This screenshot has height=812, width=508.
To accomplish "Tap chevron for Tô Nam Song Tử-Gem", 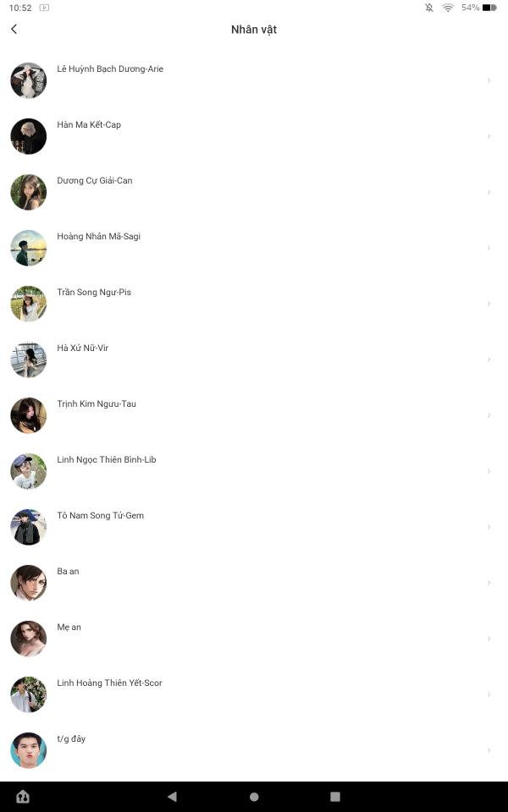I will point(489,527).
